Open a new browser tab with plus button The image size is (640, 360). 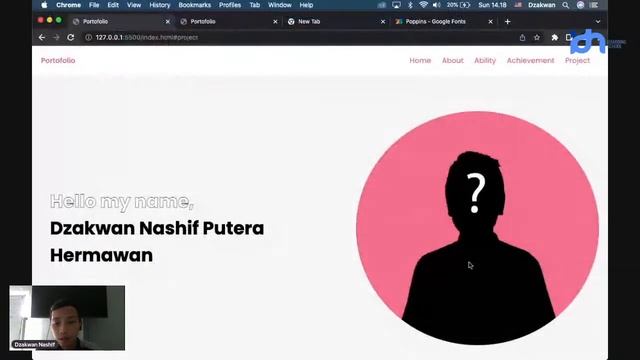(507, 22)
